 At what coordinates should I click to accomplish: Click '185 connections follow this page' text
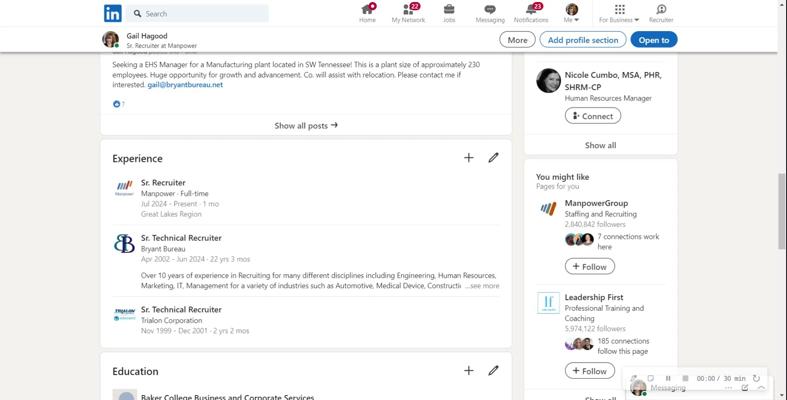pos(623,346)
